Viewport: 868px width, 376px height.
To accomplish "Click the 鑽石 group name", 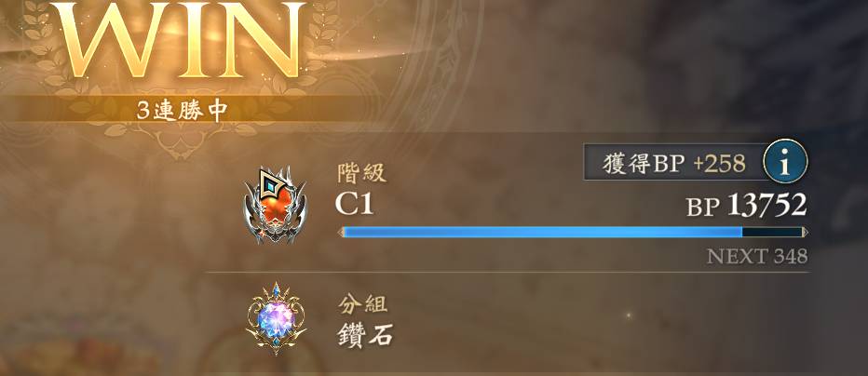I will click(x=365, y=336).
